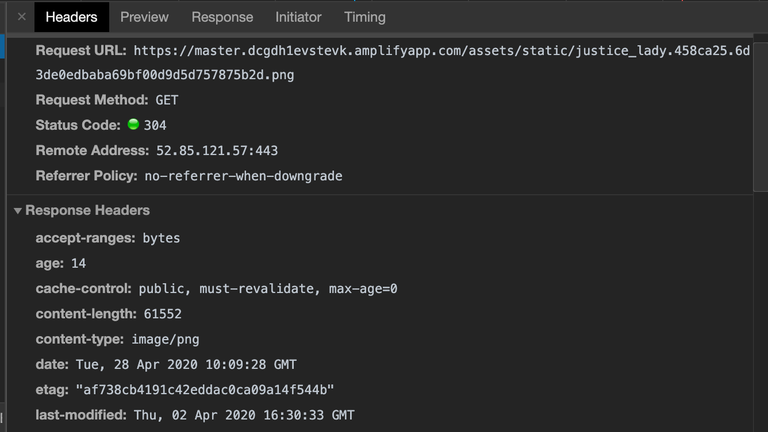The width and height of the screenshot is (768, 432).
Task: Click the Request Method GET value
Action: 167,100
